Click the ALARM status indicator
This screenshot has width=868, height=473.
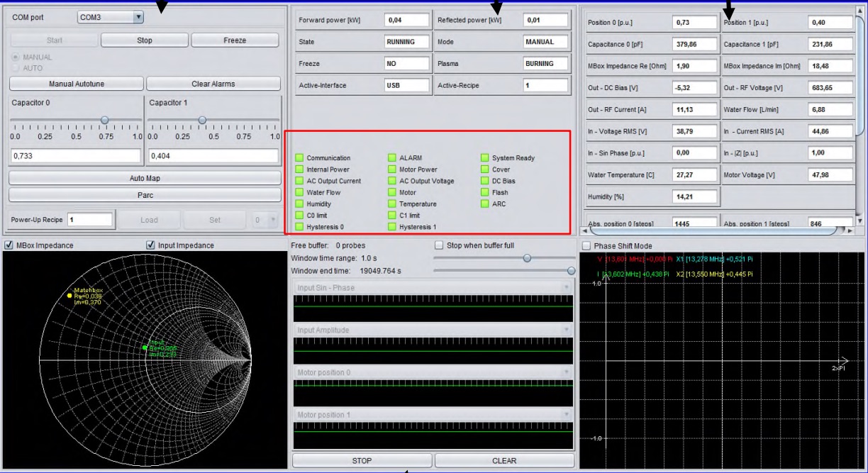[x=391, y=158]
